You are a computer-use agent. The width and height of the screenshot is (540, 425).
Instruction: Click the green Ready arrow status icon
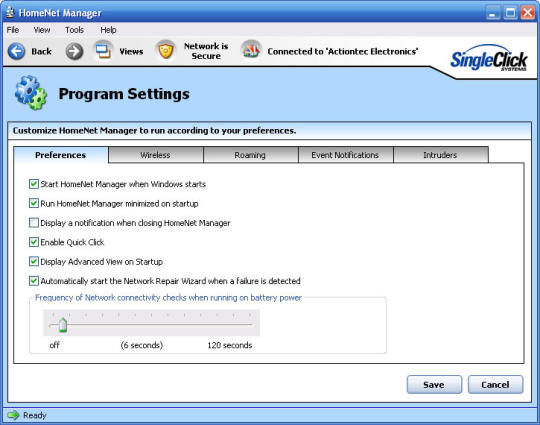click(x=13, y=415)
